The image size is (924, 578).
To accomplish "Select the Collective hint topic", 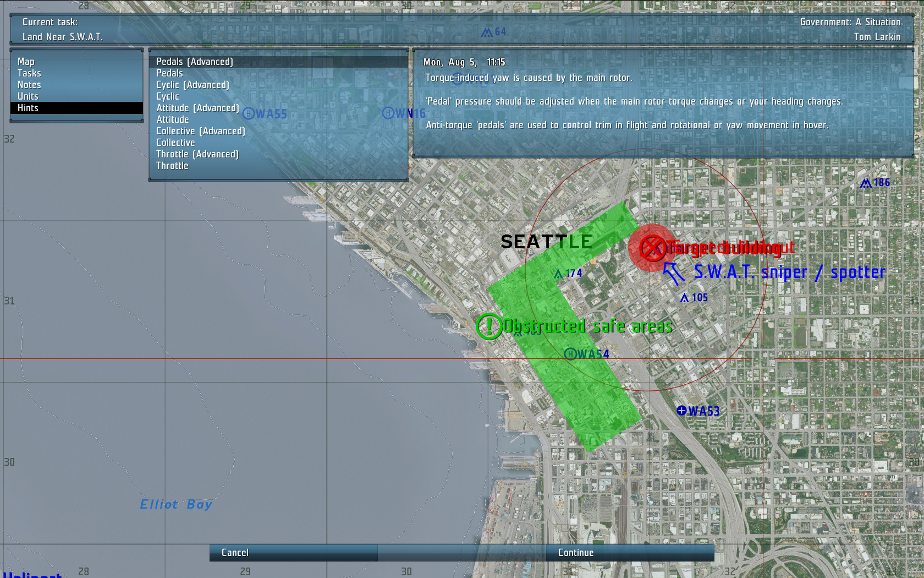I will click(x=175, y=143).
